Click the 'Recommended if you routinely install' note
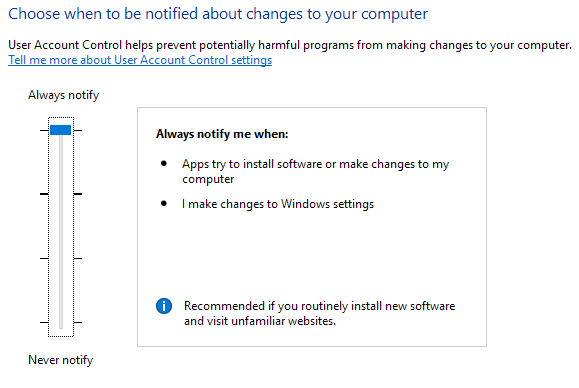This screenshot has height=388, width=579. tap(319, 313)
